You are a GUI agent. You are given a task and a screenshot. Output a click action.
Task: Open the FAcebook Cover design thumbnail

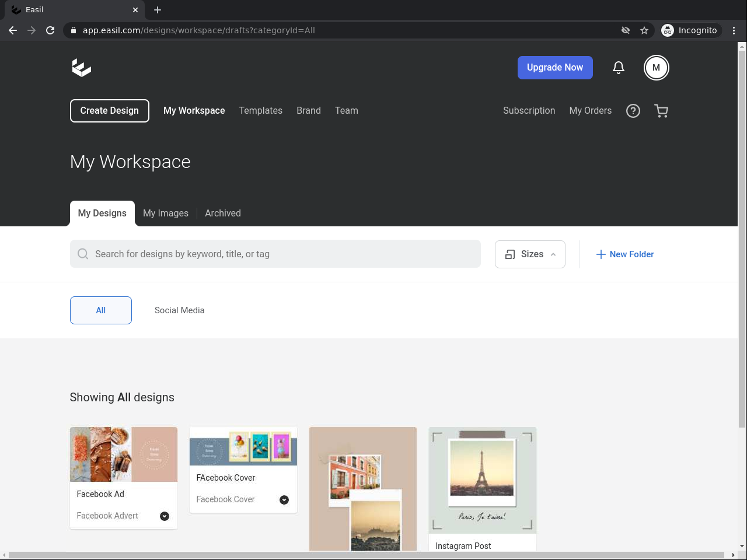click(x=243, y=446)
